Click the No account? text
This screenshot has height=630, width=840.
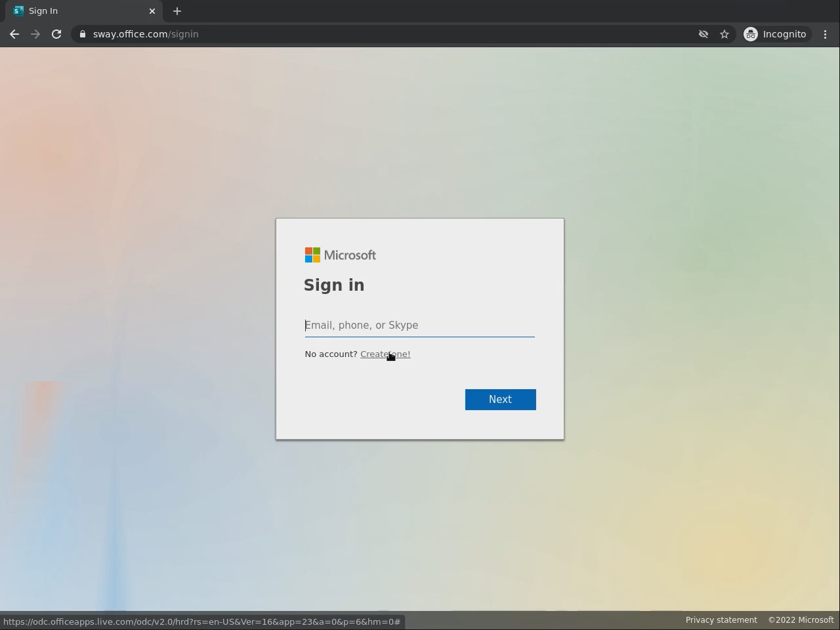331,354
